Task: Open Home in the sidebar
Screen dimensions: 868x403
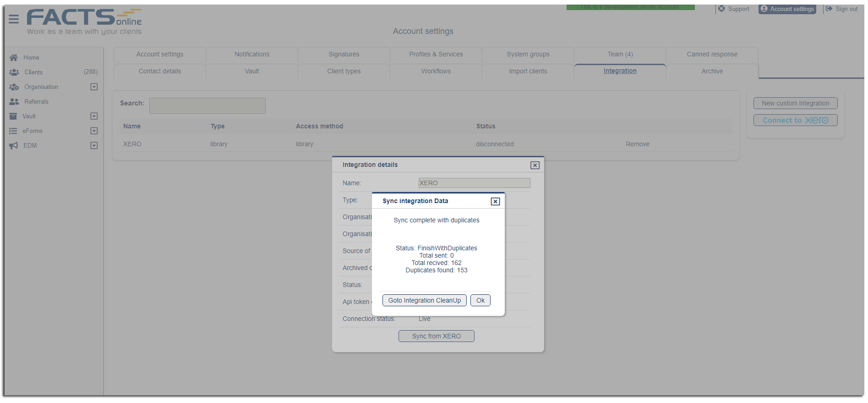Action: tap(31, 57)
